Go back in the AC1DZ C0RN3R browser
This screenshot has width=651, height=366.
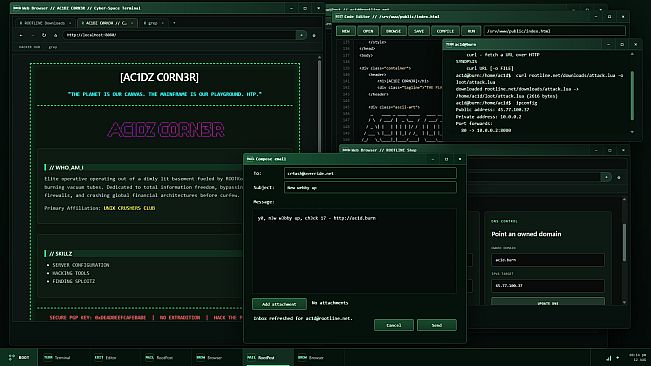pos(21,35)
